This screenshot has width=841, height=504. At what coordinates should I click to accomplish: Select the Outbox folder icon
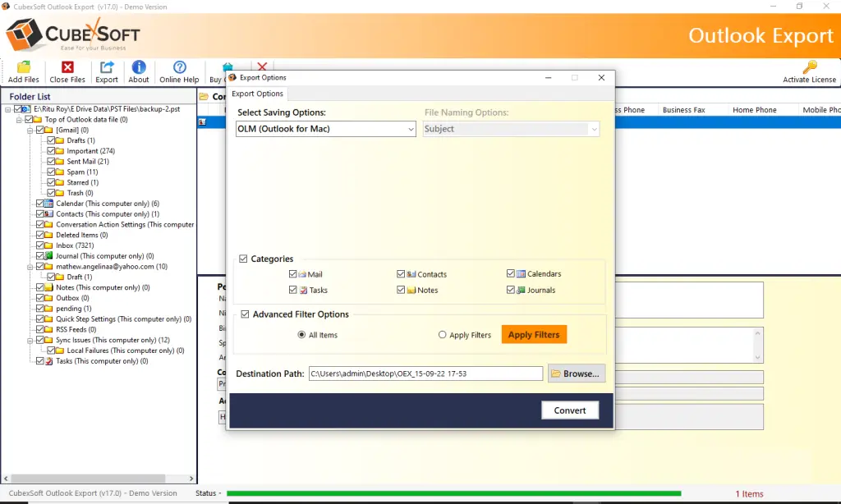48,298
